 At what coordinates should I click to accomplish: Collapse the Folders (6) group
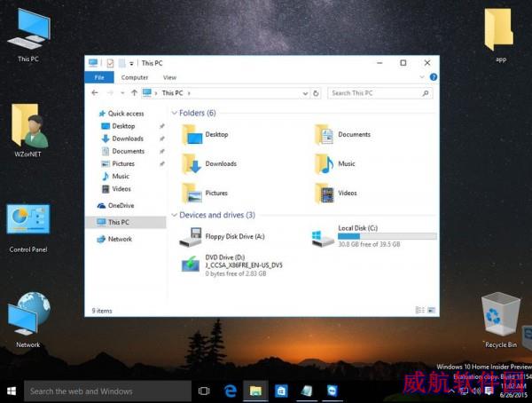click(x=175, y=113)
